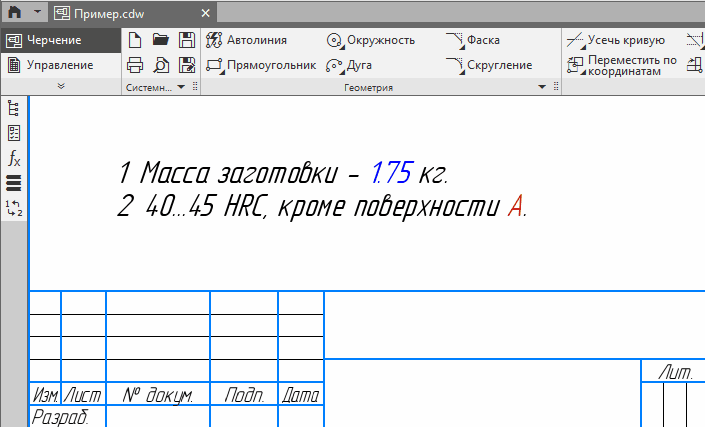The width and height of the screenshot is (705, 427).
Task: Activate the Окружность tool
Action: 370,40
